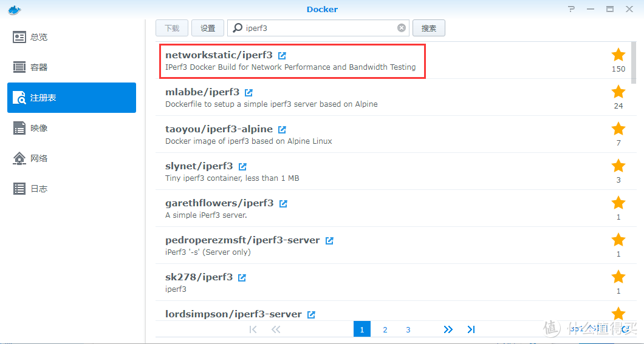Open 日志 log section
644x344 pixels.
[72, 189]
